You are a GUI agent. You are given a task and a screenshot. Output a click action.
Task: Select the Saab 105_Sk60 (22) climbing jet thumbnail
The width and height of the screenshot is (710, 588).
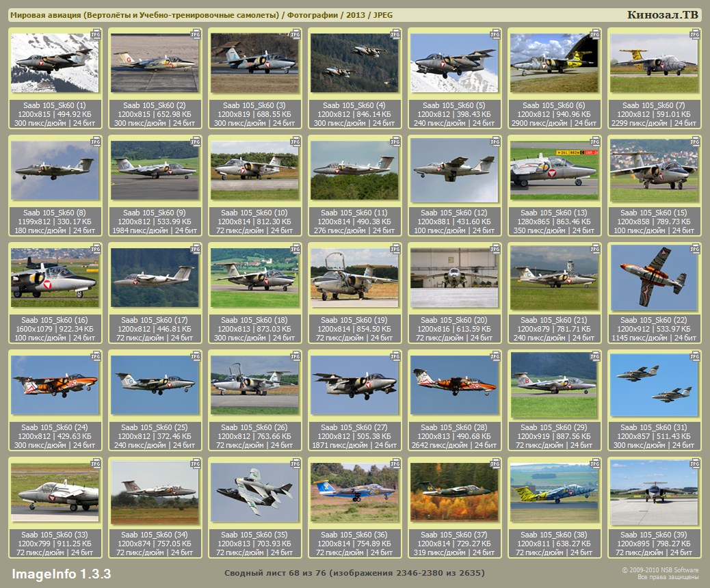[x=654, y=278]
